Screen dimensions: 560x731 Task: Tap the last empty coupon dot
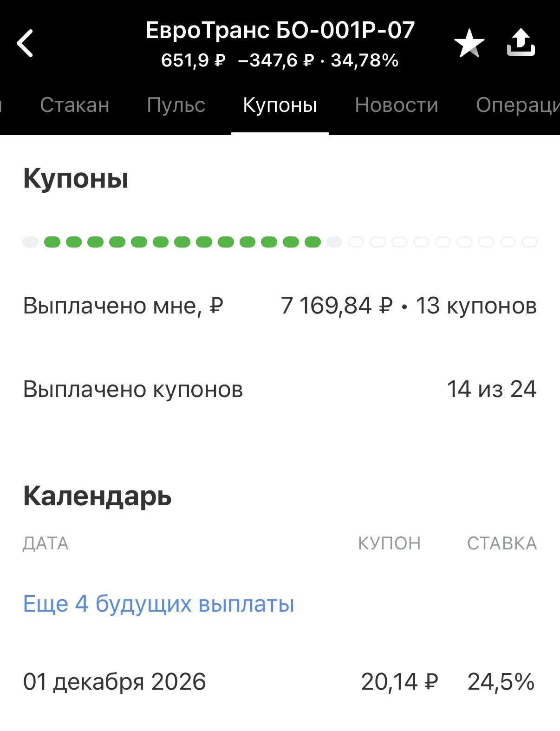point(529,242)
